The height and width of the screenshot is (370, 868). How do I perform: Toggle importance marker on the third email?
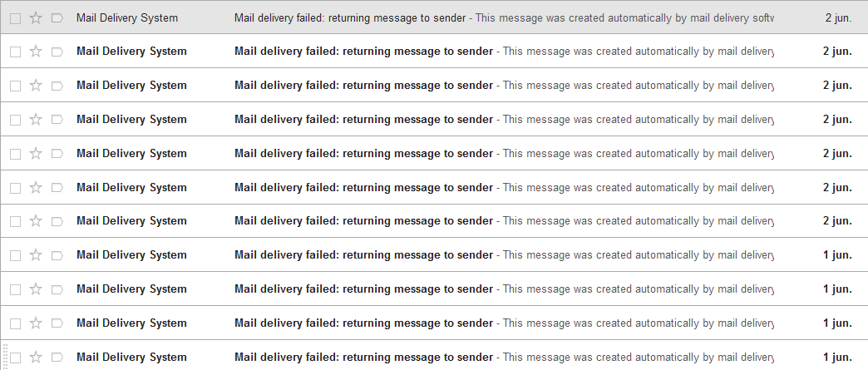(x=57, y=86)
